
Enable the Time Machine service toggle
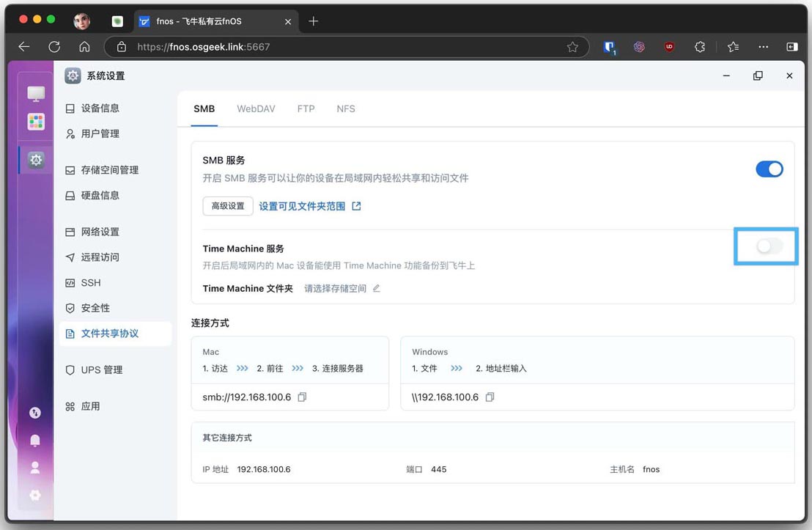(x=769, y=246)
